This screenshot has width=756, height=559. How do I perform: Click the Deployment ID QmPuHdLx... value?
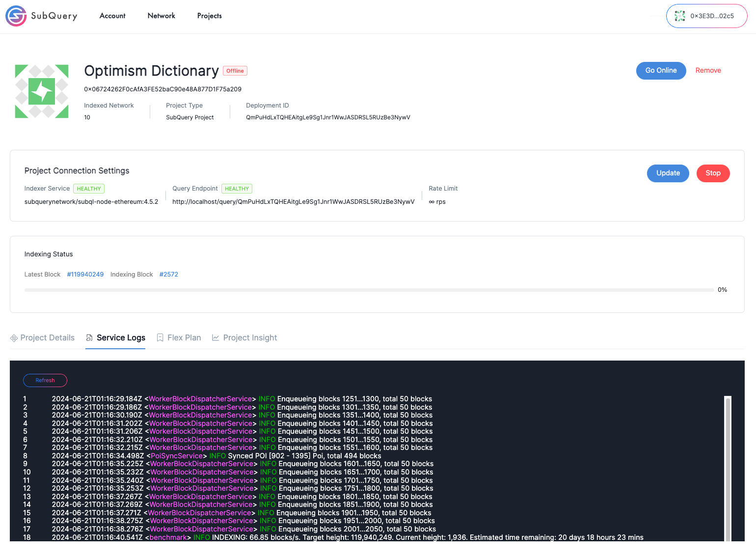[x=328, y=117]
